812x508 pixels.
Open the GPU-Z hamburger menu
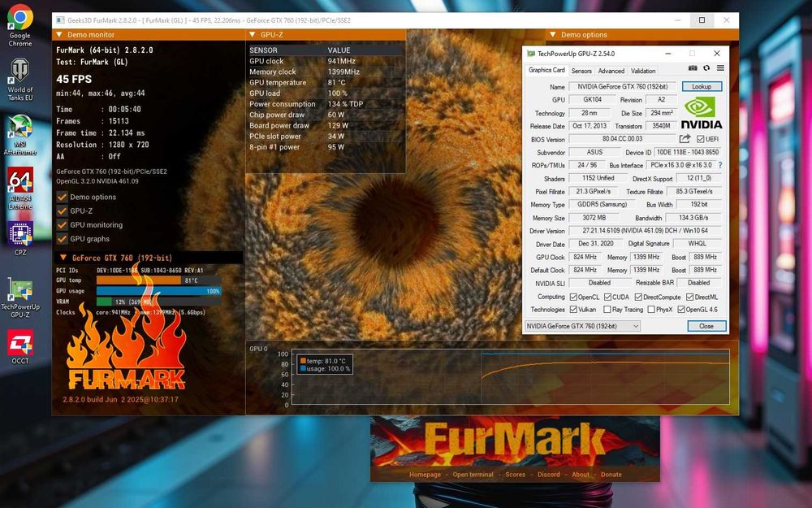click(720, 68)
